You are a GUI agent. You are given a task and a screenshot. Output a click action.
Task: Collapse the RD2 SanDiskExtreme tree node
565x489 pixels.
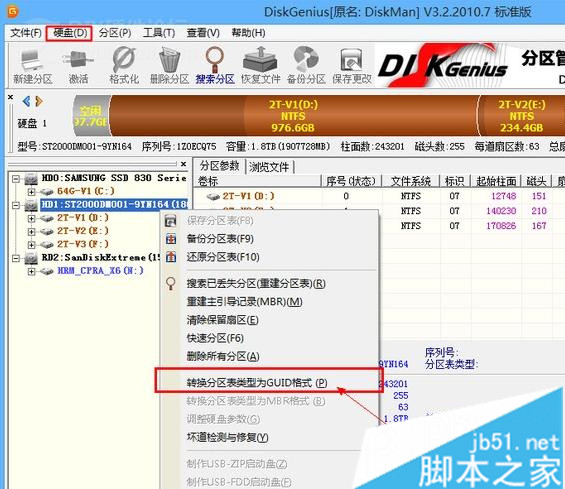(16, 258)
